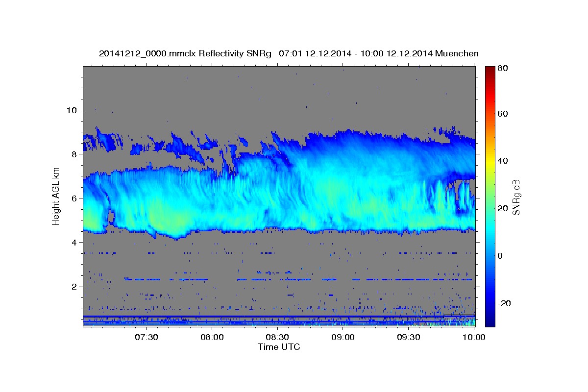The height and width of the screenshot is (392, 588).
Task: Click the height tick label 4
Action: coord(74,242)
